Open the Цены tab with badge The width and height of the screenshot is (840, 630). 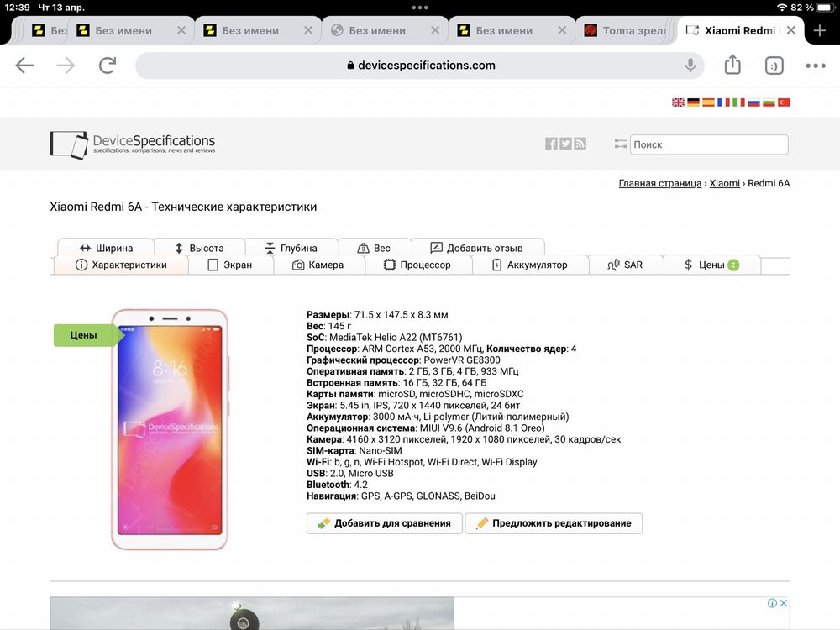click(712, 265)
